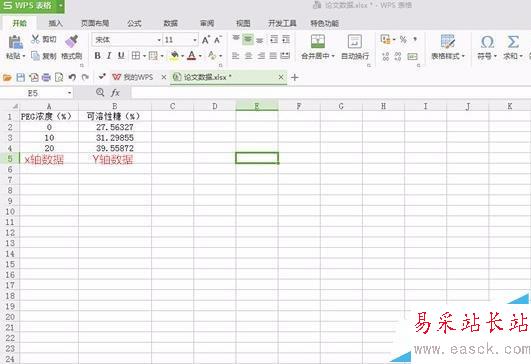Toggle align text left

click(x=236, y=56)
